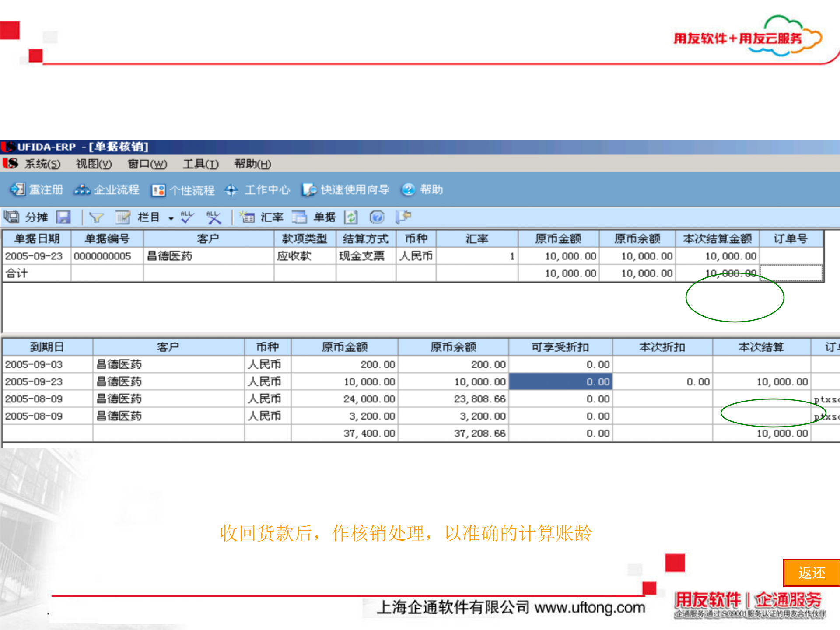Click the refresh icon on the toolbar
This screenshot has width=840, height=630.
click(x=350, y=217)
